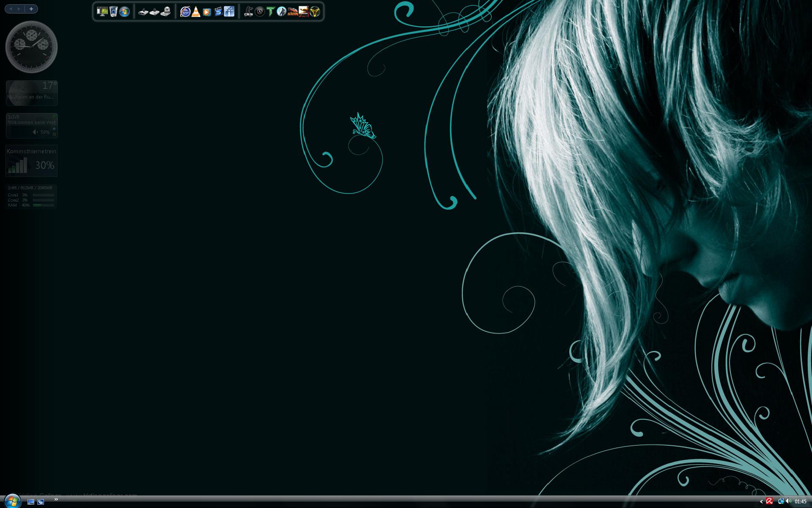Go to the next sidebar gadget page

point(19,9)
